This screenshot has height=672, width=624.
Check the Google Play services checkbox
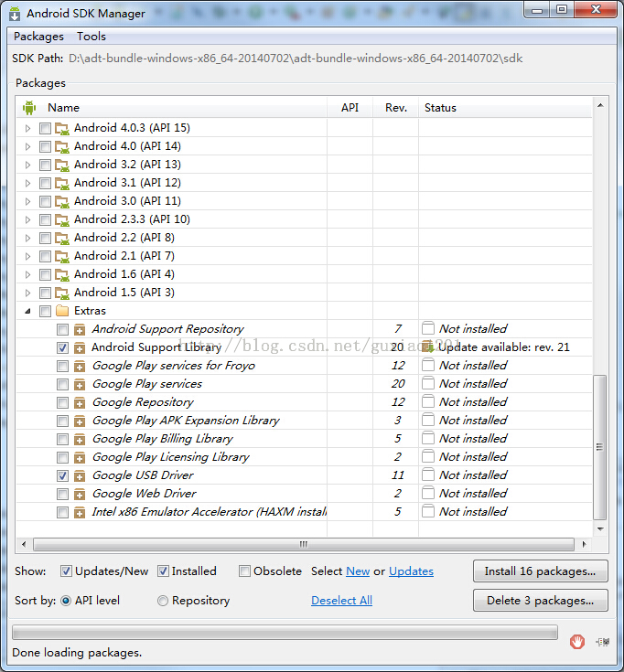[x=62, y=384]
